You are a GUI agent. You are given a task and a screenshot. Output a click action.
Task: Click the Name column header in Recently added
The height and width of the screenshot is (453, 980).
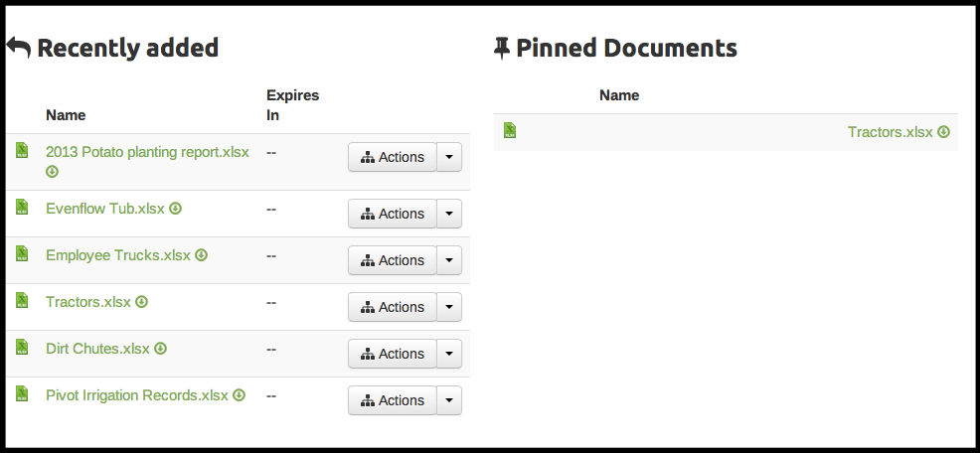coord(66,115)
